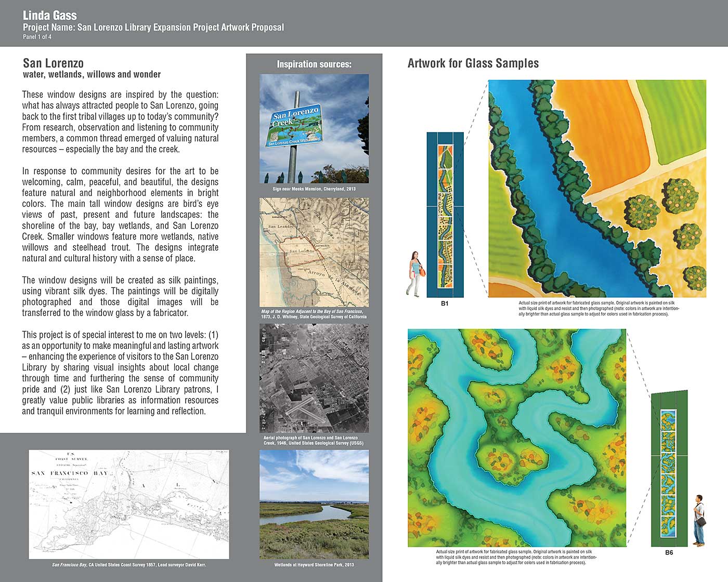Click the man figure beside window B6
The image size is (728, 582).
pos(699,520)
